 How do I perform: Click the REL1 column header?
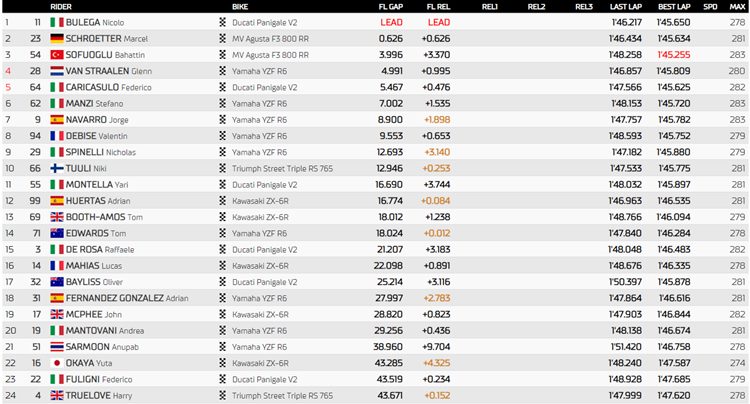coord(490,7)
